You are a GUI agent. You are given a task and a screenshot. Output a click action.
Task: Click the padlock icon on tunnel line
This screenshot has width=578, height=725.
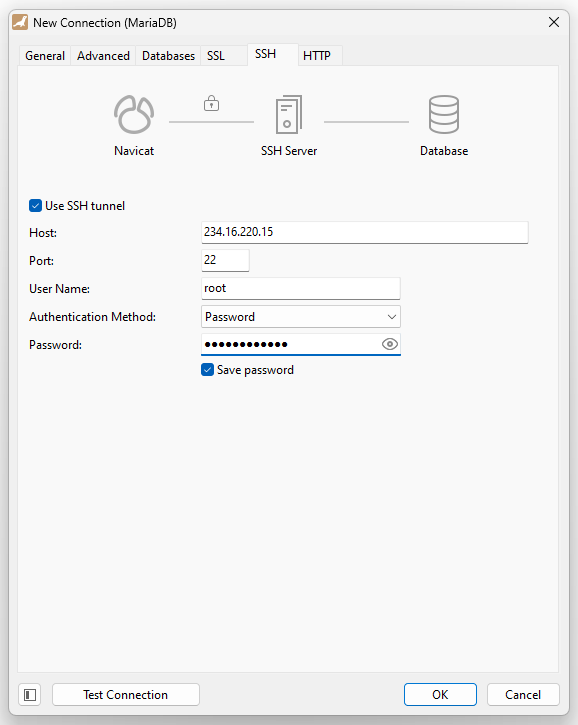pos(211,103)
